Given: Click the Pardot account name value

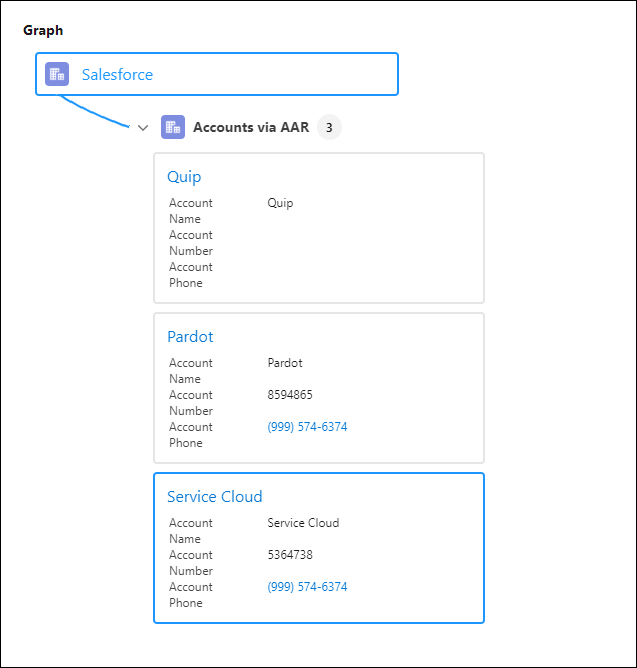Looking at the screenshot, I should tap(285, 363).
